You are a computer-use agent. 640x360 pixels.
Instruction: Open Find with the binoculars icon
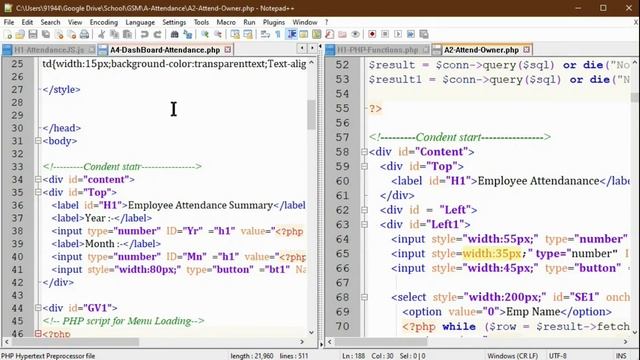point(174,35)
